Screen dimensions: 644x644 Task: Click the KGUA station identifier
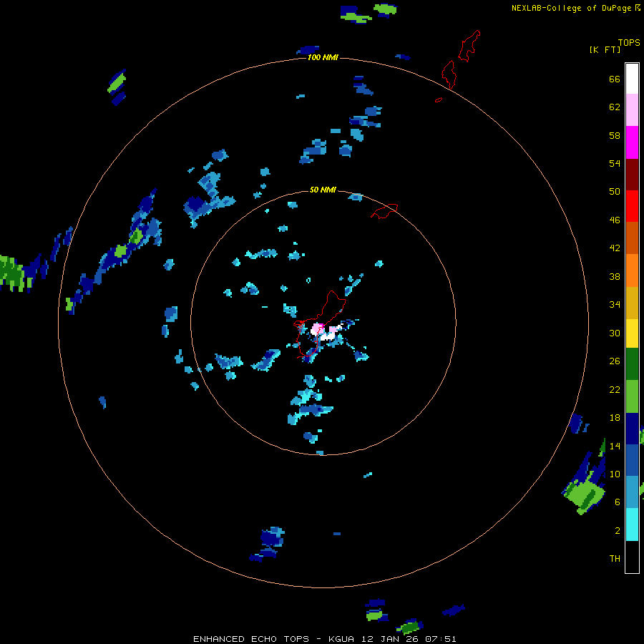click(341, 639)
